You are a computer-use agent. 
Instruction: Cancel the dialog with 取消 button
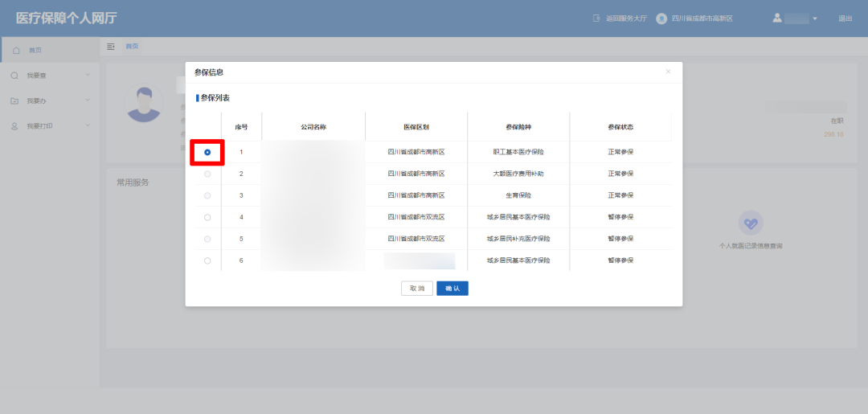pos(417,289)
